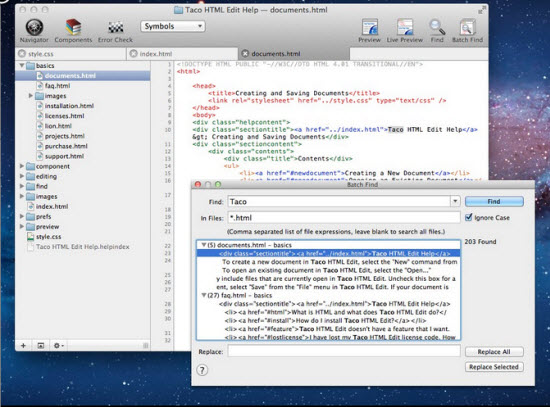The height and width of the screenshot is (407, 550).
Task: Select result "To open an existing document"
Action: (x=326, y=270)
